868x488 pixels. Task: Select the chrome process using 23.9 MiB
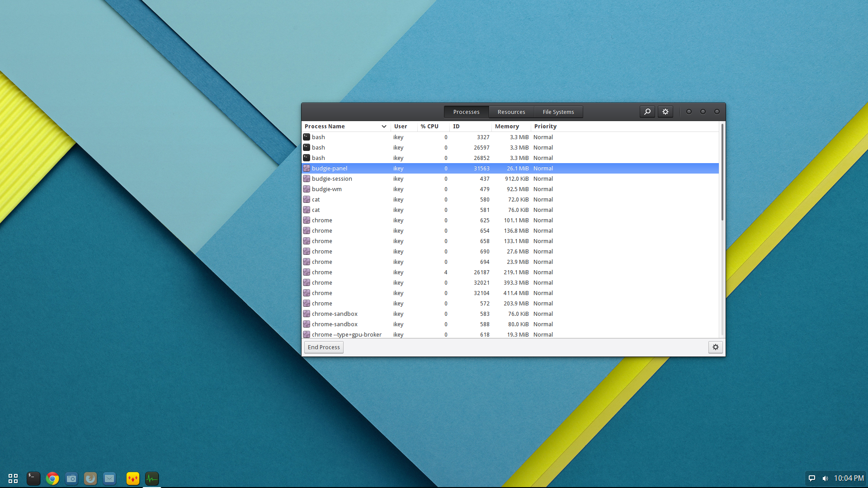tap(510, 262)
